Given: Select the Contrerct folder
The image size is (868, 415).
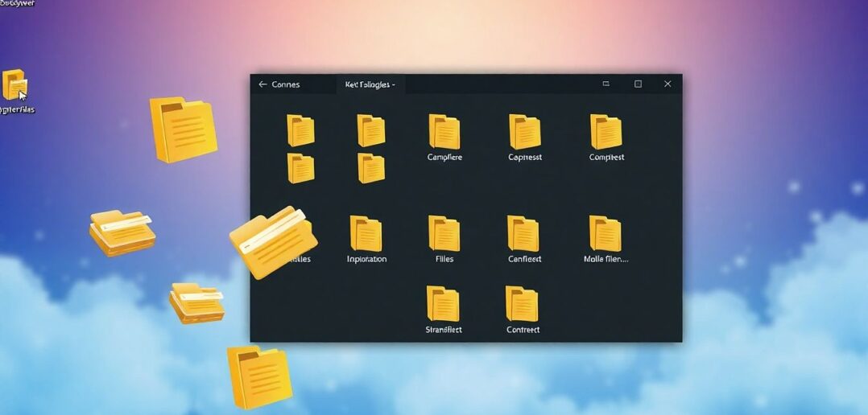Looking at the screenshot, I should coord(522,305).
